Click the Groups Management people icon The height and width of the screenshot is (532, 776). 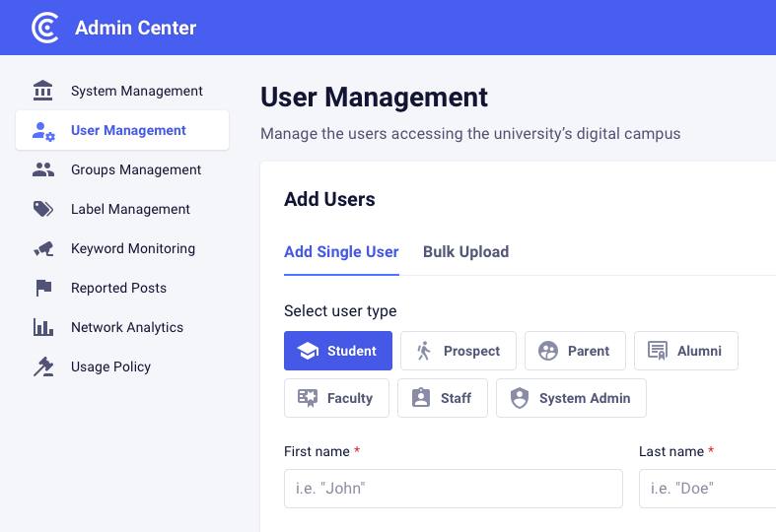pos(43,169)
